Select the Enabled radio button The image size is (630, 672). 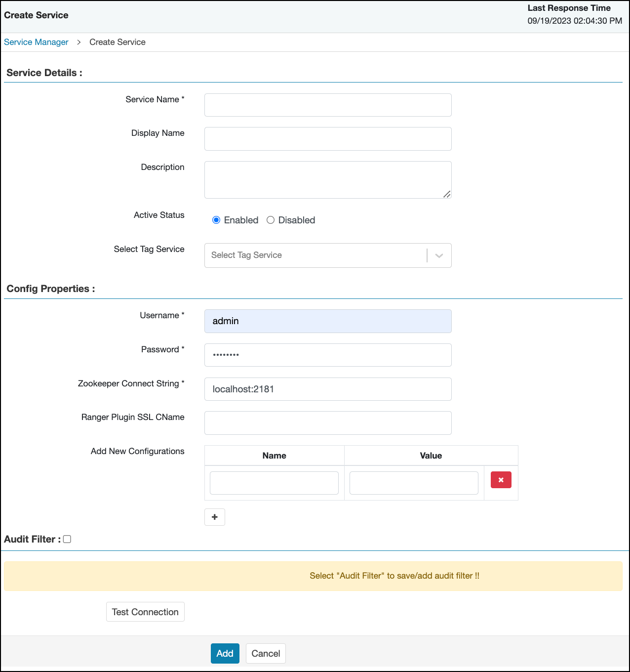tap(216, 220)
